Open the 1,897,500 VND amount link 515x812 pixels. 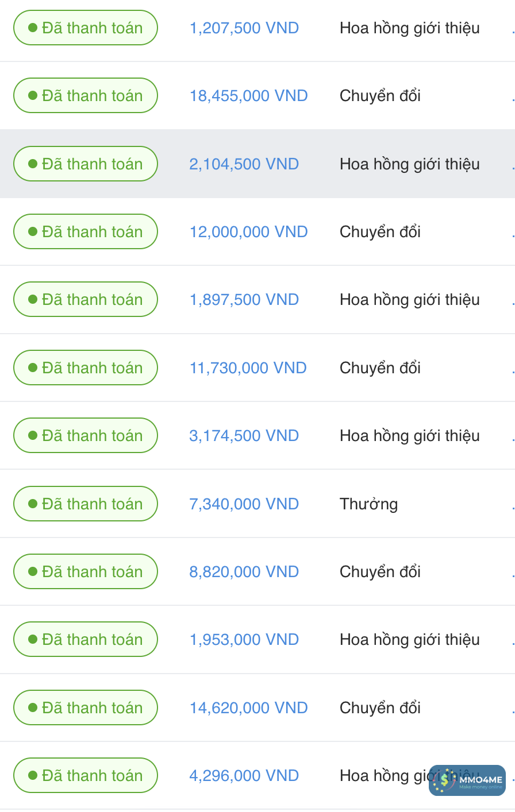tap(244, 300)
